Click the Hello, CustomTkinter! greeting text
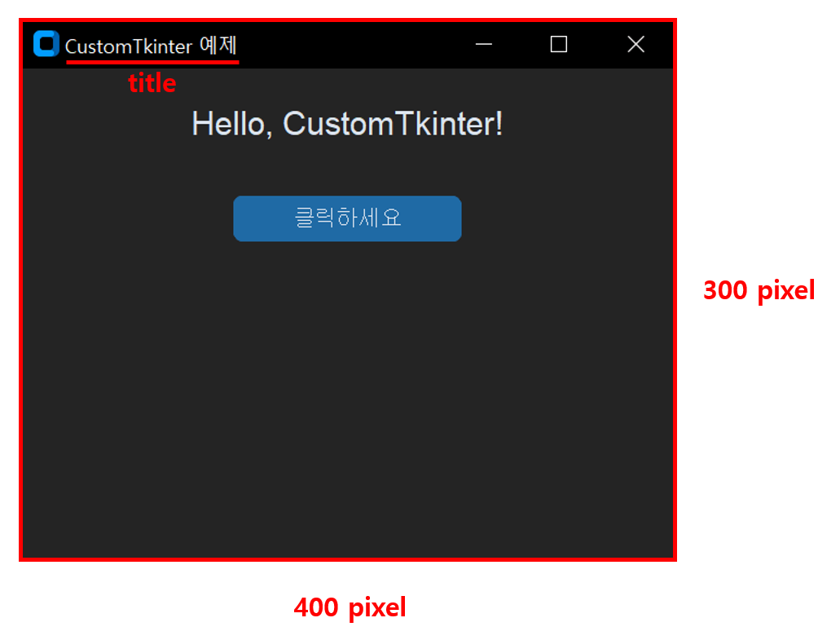 347,123
